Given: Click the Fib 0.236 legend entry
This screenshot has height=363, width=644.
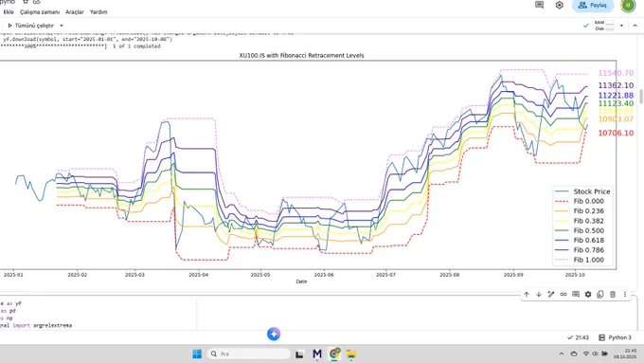Looking at the screenshot, I should tap(580, 211).
